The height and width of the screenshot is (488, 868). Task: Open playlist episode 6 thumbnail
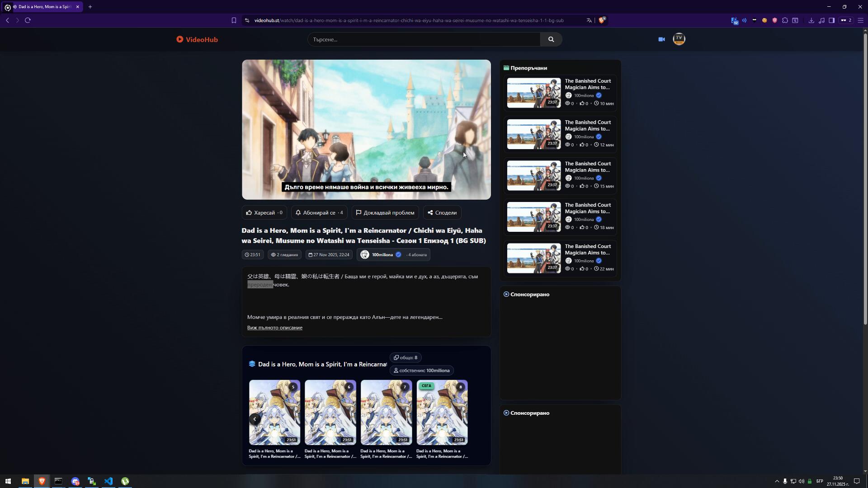330,412
